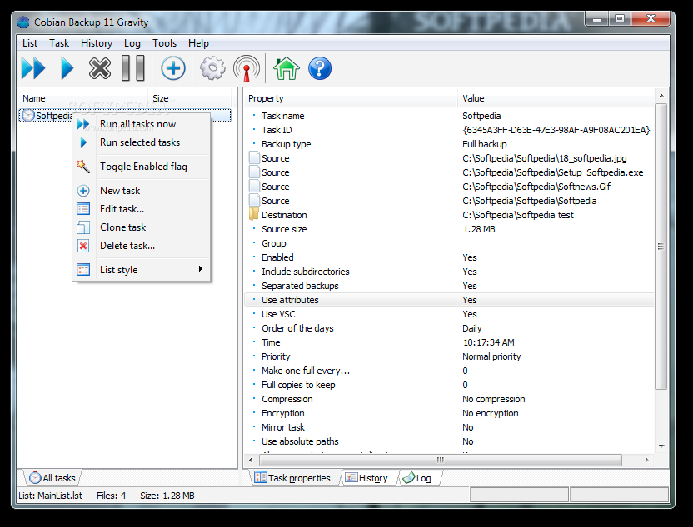This screenshot has width=693, height=527.
Task: Switch to the History tab
Action: (369, 478)
